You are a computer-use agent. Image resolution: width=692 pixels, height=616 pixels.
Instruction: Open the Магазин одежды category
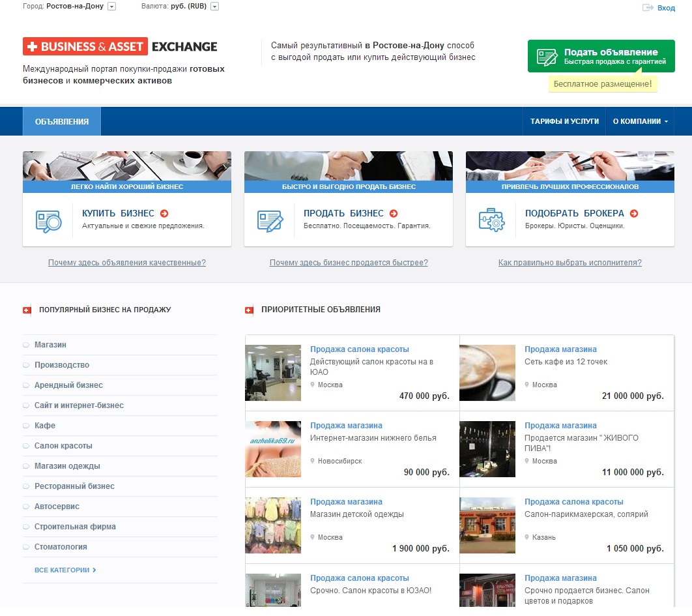pyautogui.click(x=67, y=466)
